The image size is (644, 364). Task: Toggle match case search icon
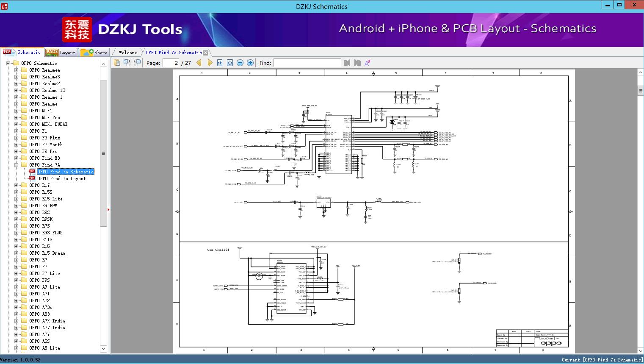pyautogui.click(x=367, y=63)
